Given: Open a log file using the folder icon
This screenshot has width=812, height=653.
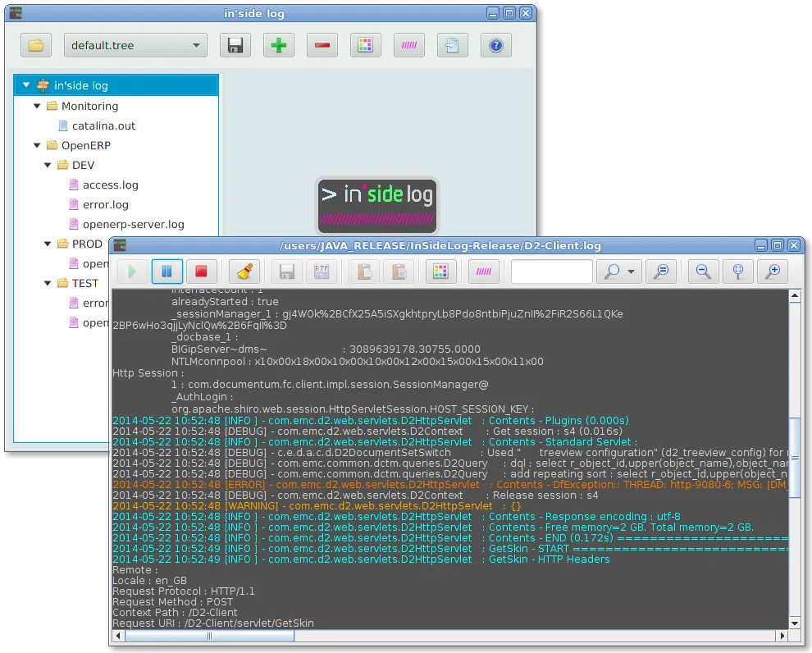Looking at the screenshot, I should coord(36,45).
